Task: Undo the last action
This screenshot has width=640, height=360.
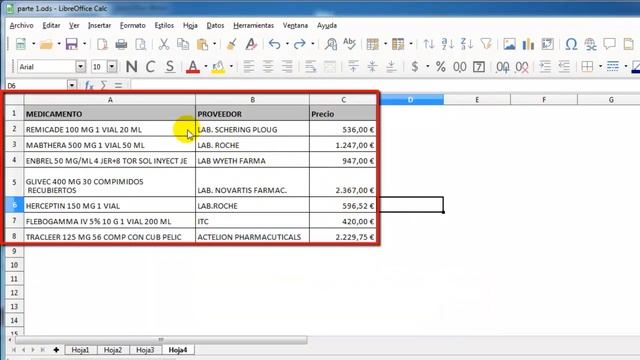Action: point(275,44)
